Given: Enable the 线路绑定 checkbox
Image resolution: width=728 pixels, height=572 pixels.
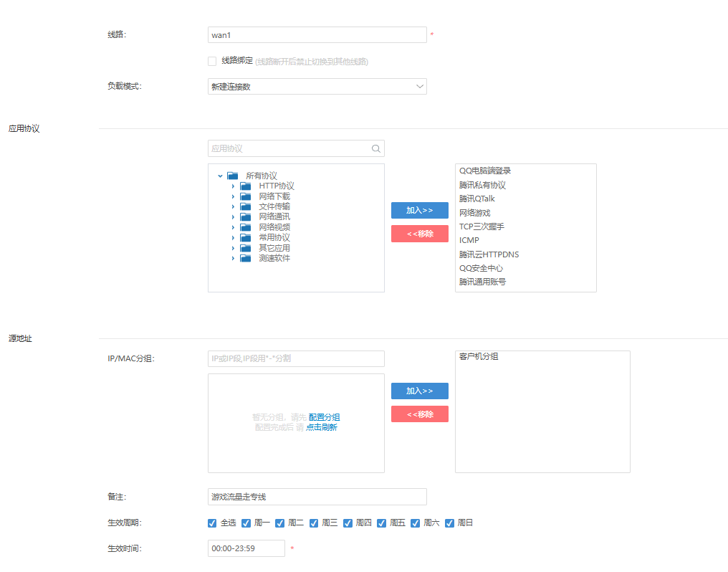Looking at the screenshot, I should [x=212, y=62].
